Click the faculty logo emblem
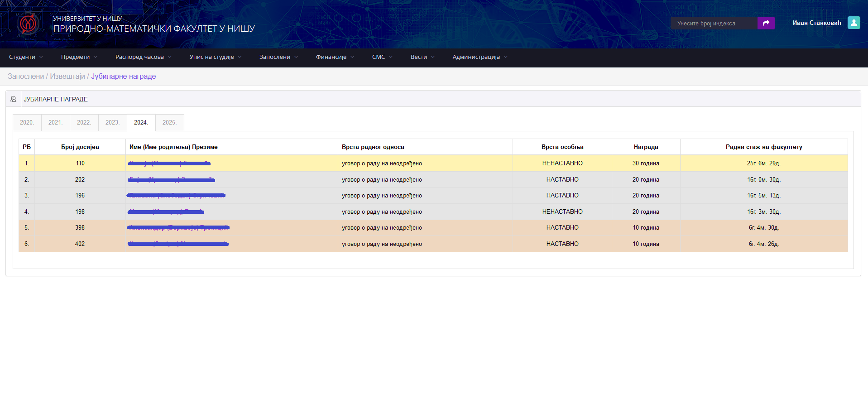 tap(29, 24)
